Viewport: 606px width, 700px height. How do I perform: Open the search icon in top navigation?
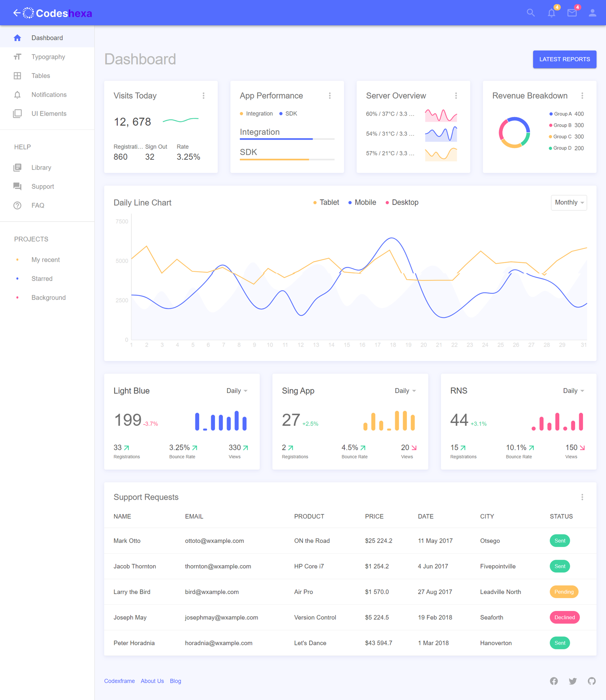tap(531, 13)
